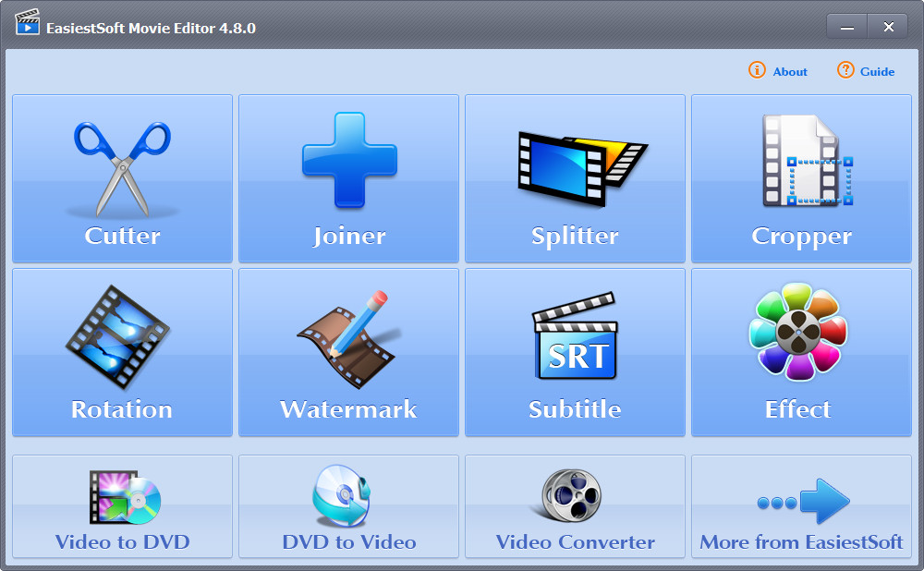Minimize the Movie Editor window
Screen dimensions: 924x571
846,27
